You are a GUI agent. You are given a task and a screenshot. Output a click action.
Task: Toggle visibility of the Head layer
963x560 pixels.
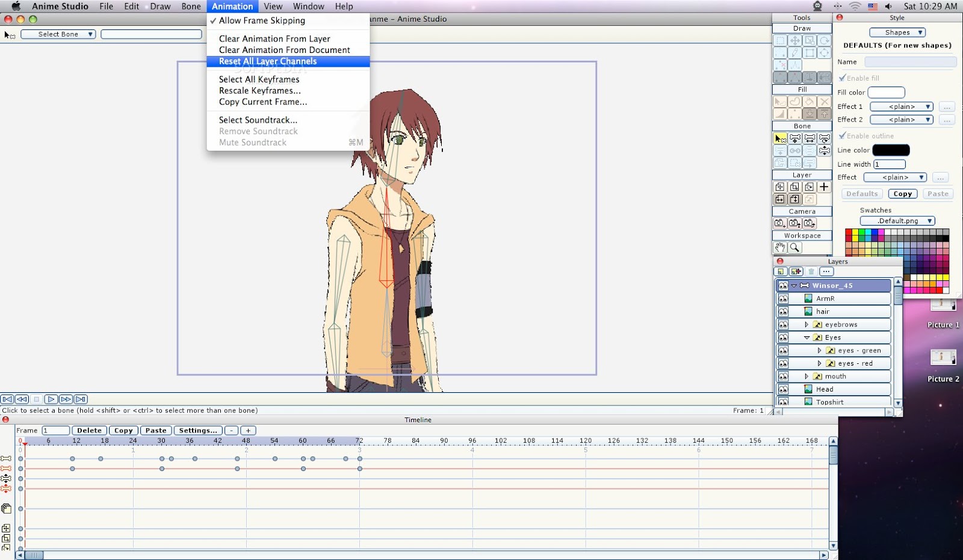click(x=782, y=389)
